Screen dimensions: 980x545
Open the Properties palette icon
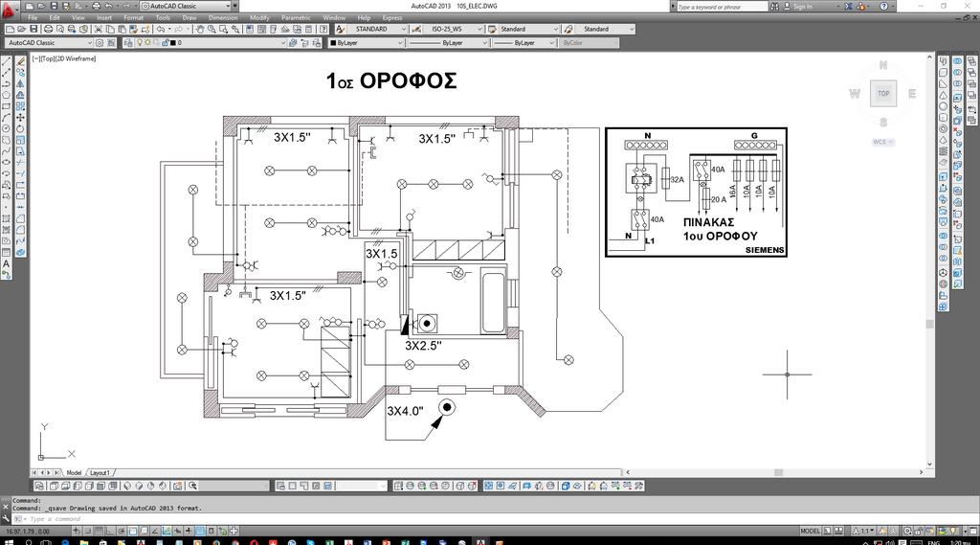[x=250, y=29]
